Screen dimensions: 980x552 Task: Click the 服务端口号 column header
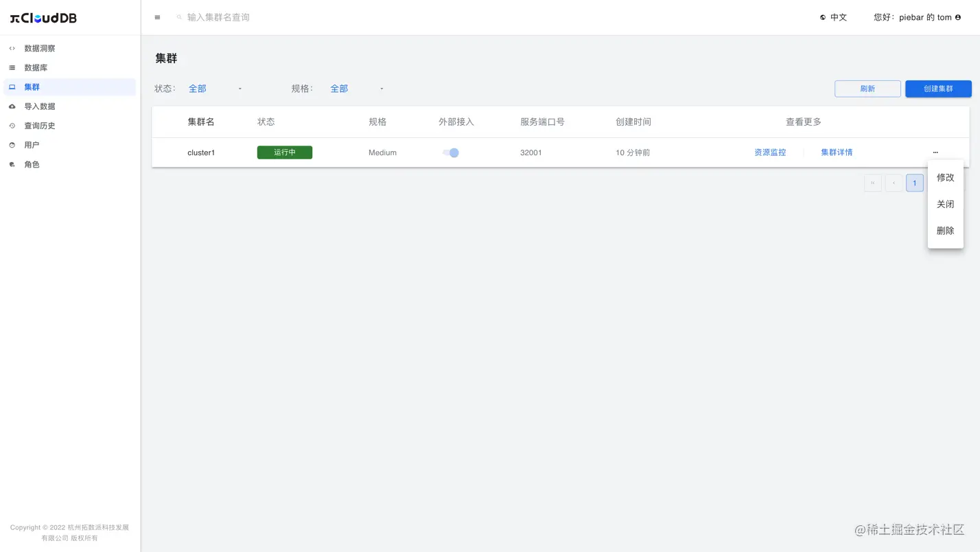542,122
